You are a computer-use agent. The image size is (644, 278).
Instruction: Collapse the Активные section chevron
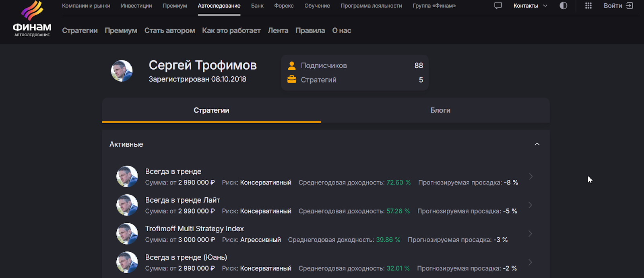click(537, 144)
